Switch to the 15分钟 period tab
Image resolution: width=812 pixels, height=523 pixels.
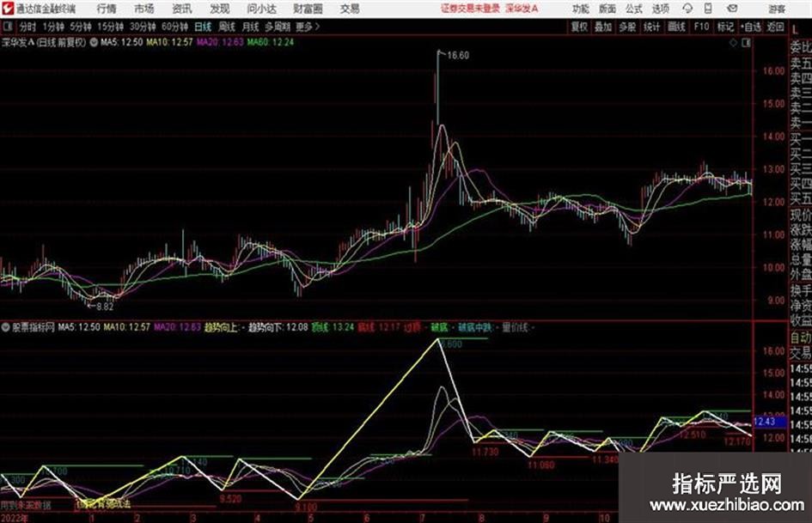[x=110, y=27]
